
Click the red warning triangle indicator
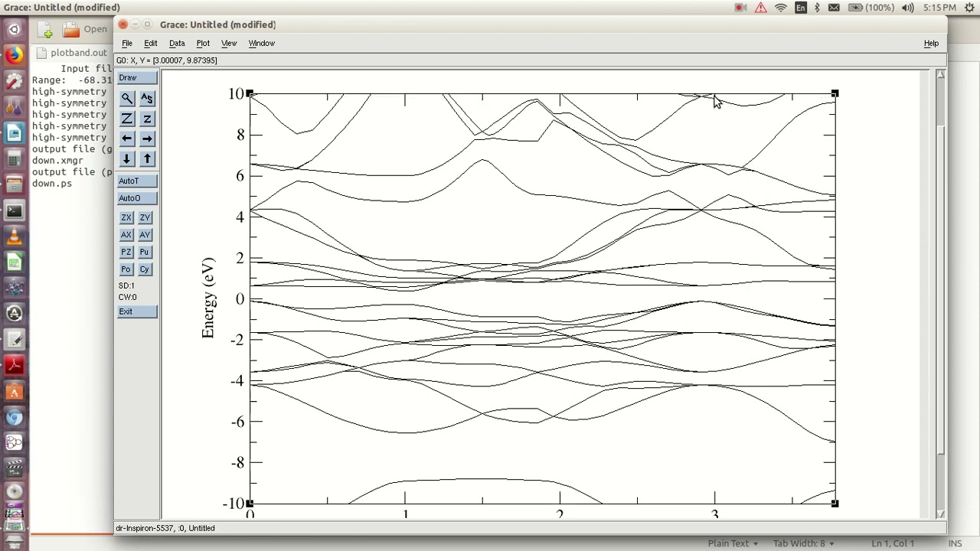tap(760, 8)
